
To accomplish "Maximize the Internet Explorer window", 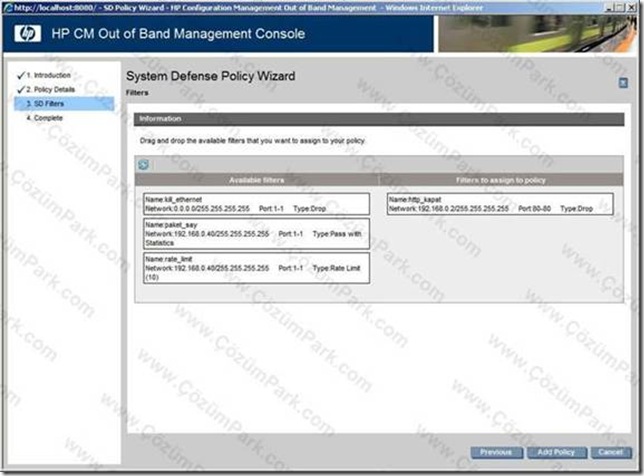I will [x=621, y=7].
